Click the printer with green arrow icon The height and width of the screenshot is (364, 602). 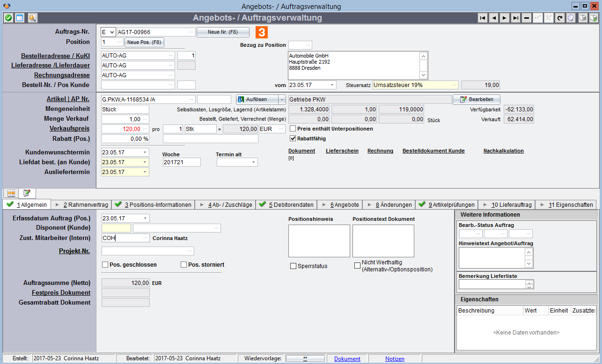[x=594, y=18]
